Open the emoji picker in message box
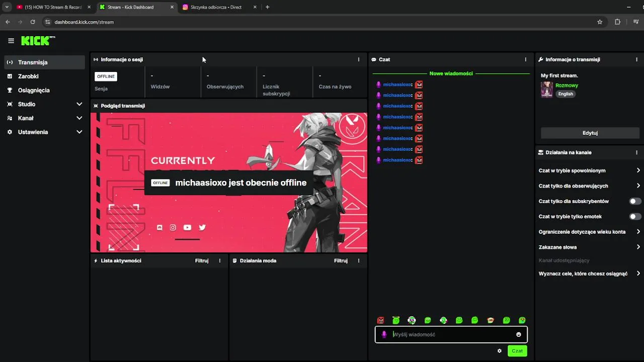The height and width of the screenshot is (362, 644). (519, 334)
